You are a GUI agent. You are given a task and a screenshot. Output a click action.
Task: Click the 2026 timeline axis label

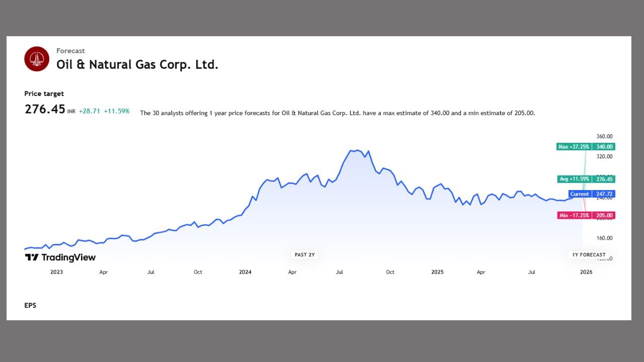(x=586, y=272)
